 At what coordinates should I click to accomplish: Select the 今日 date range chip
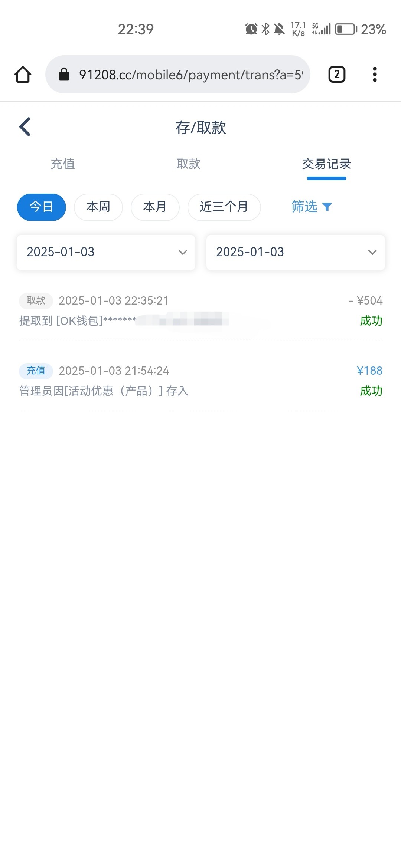(x=42, y=207)
